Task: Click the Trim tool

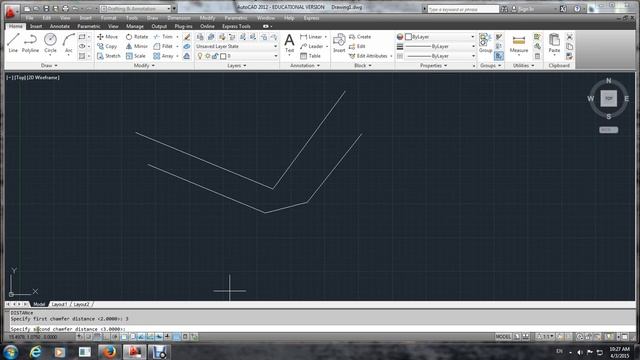Action: point(163,37)
